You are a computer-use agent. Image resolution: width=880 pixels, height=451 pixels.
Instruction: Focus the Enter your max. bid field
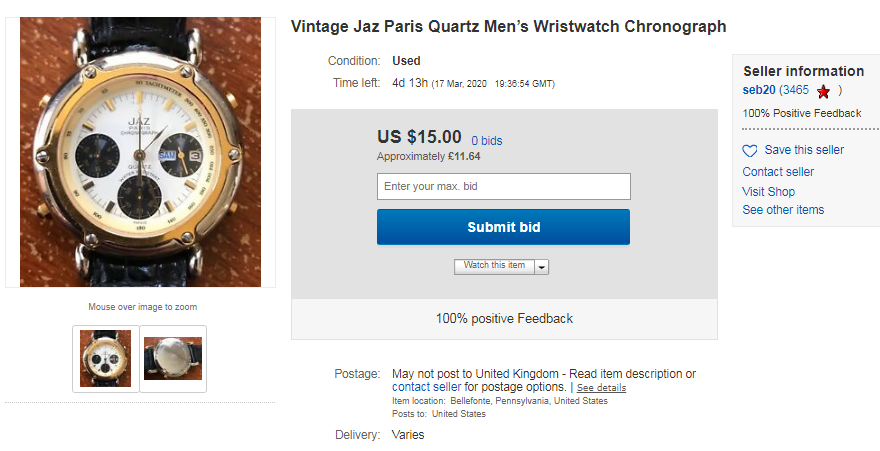click(x=503, y=186)
